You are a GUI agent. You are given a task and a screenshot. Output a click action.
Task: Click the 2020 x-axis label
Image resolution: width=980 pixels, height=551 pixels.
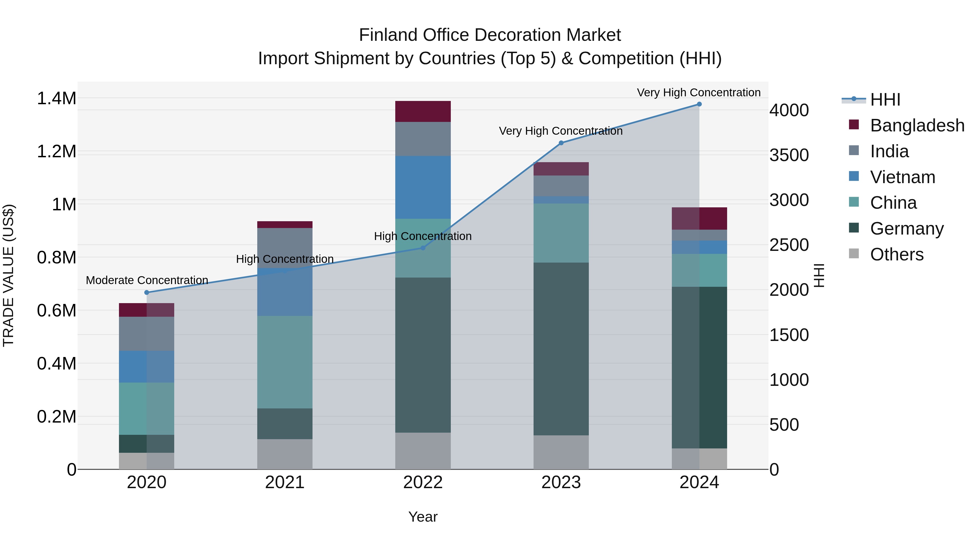[x=147, y=482]
